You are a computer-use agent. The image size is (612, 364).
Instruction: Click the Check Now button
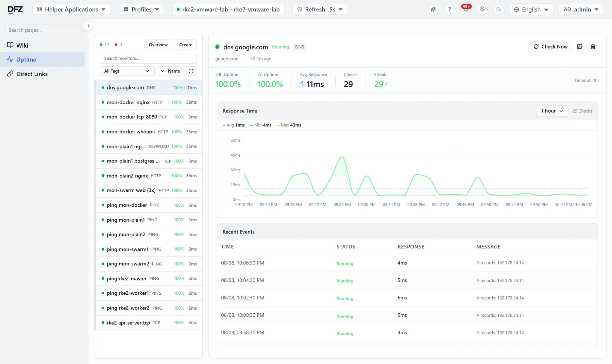pos(550,47)
